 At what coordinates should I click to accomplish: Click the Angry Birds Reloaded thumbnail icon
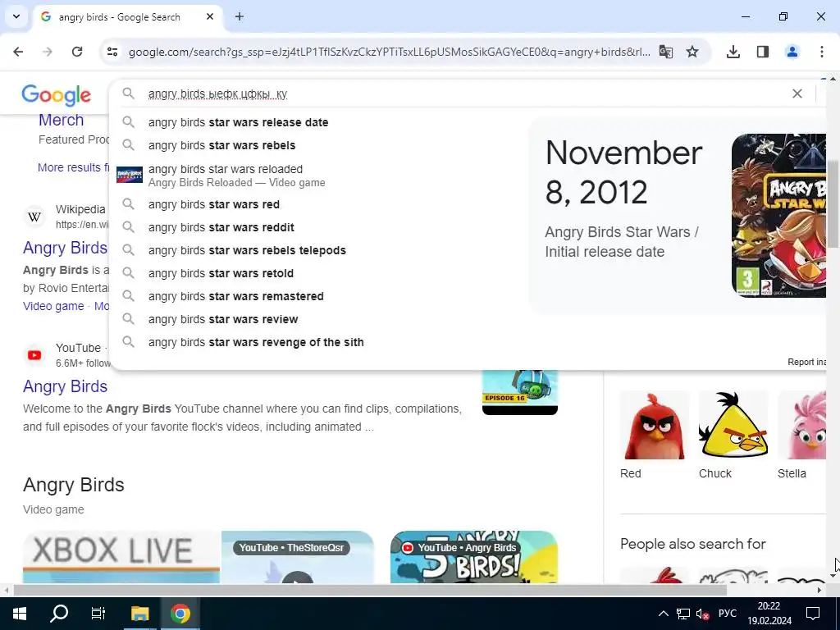pyautogui.click(x=130, y=175)
